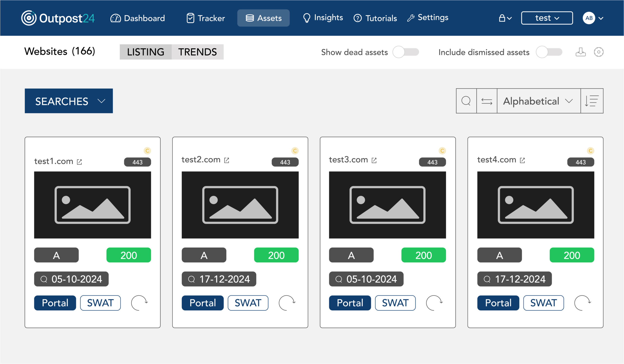Switch to the TRENDS tab

point(197,52)
